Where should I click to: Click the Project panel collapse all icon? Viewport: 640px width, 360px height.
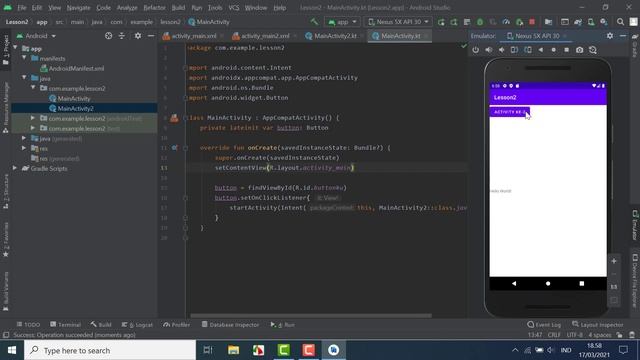point(122,36)
